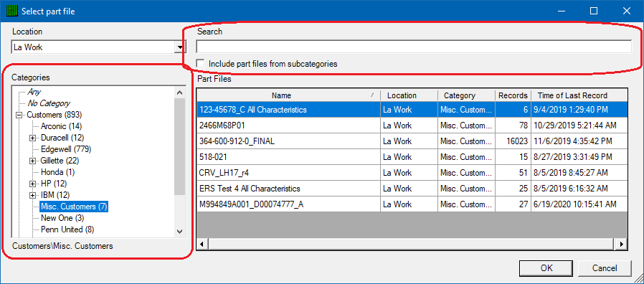Select the Gillette (22) category
The width and height of the screenshot is (644, 284).
[60, 161]
